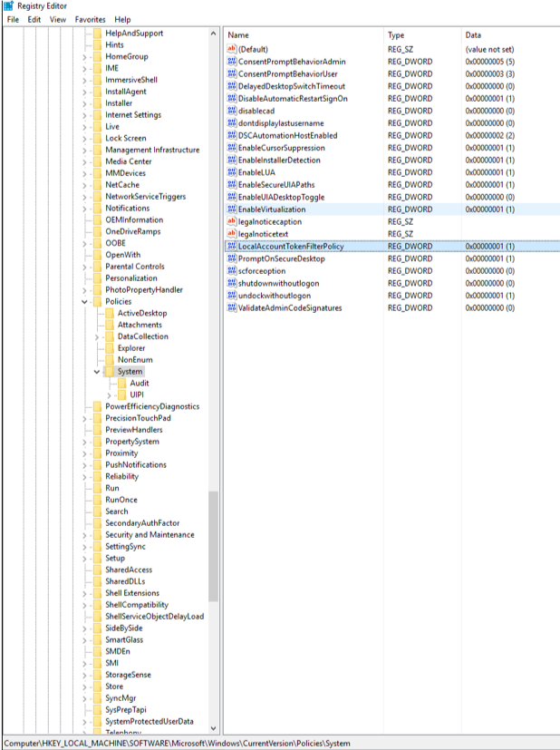Image resolution: width=560 pixels, height=750 pixels.
Task: Click the DSCAutomationHostEnabled value icon
Action: (x=232, y=135)
